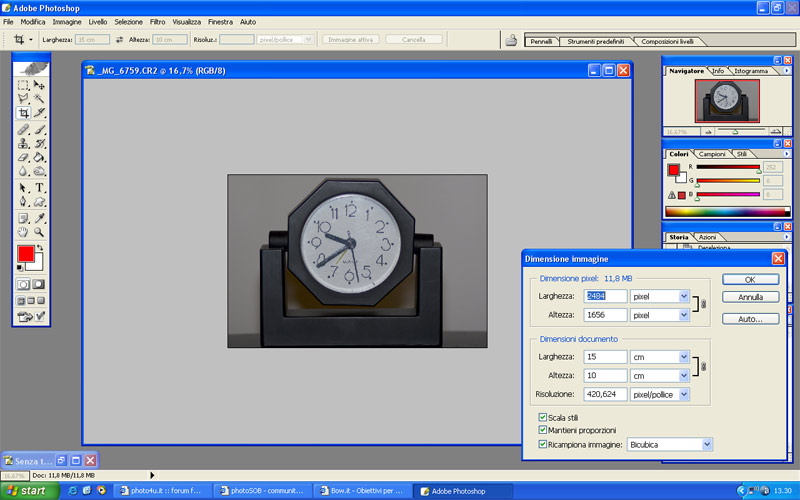Open the Filtro menu
This screenshot has width=800, height=500.
click(x=158, y=21)
